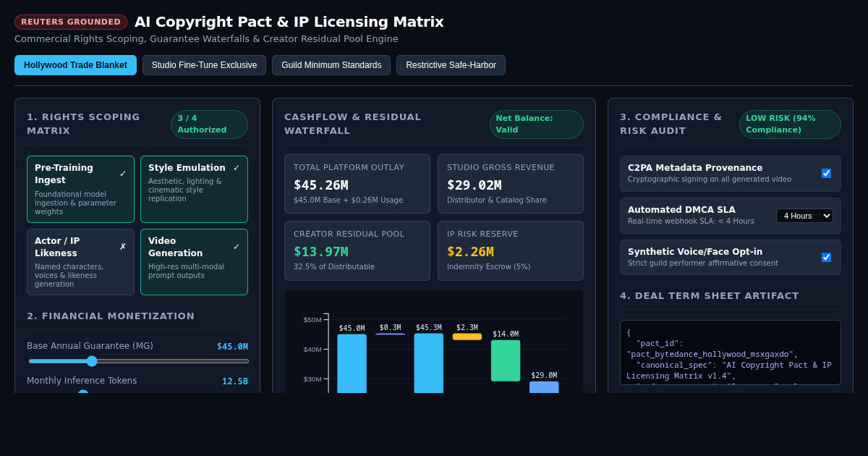Click the $30M axis label on chart
This screenshot has width=868, height=456.
tap(312, 379)
